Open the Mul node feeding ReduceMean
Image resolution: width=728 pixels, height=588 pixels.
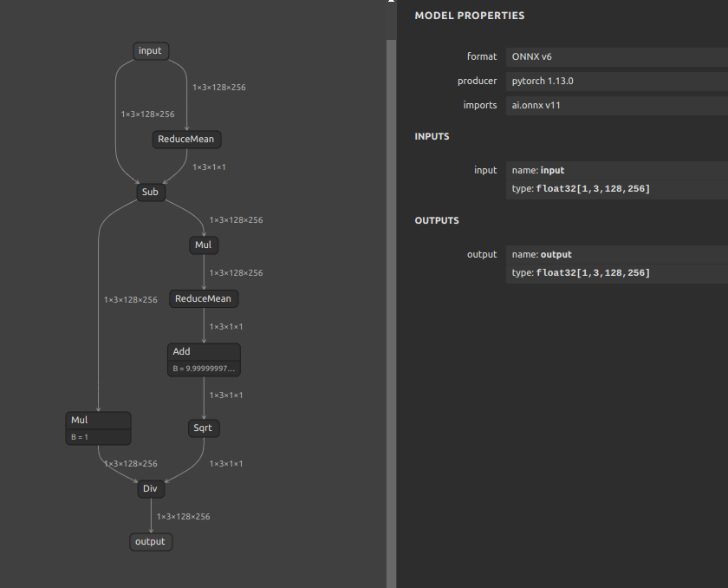pos(204,245)
